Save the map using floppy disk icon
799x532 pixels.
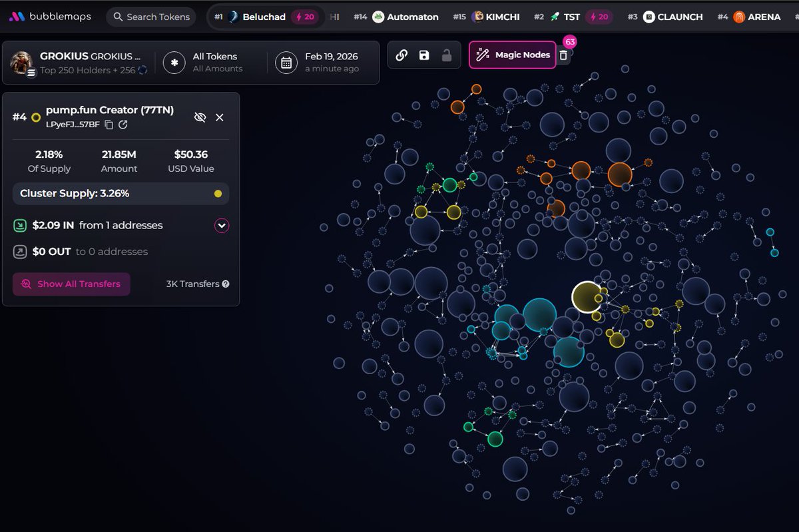point(424,55)
